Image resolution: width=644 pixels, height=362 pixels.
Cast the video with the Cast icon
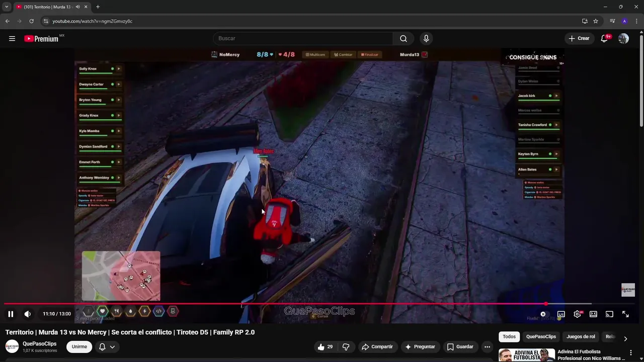pyautogui.click(x=609, y=314)
